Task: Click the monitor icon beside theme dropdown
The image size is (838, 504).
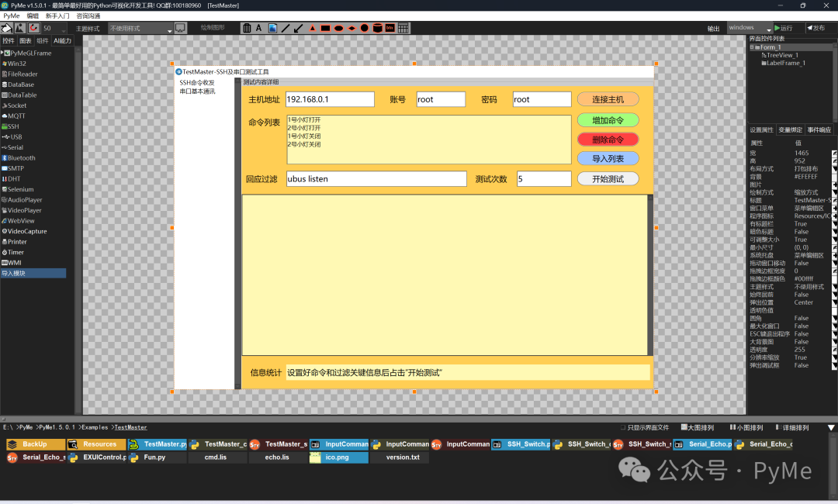Action: click(x=180, y=28)
